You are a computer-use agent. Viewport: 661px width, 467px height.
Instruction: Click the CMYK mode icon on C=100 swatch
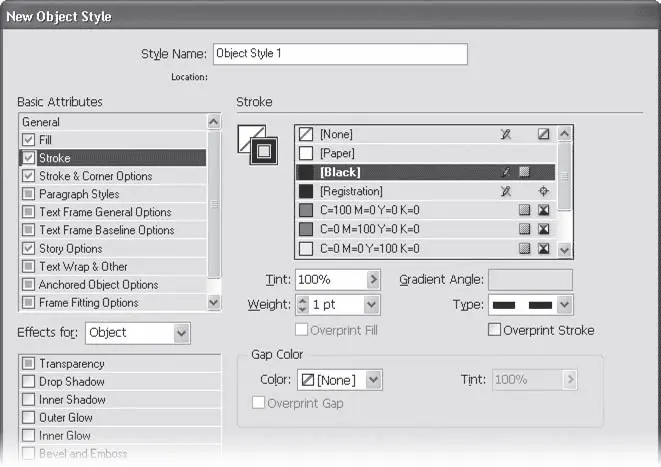tap(543, 210)
